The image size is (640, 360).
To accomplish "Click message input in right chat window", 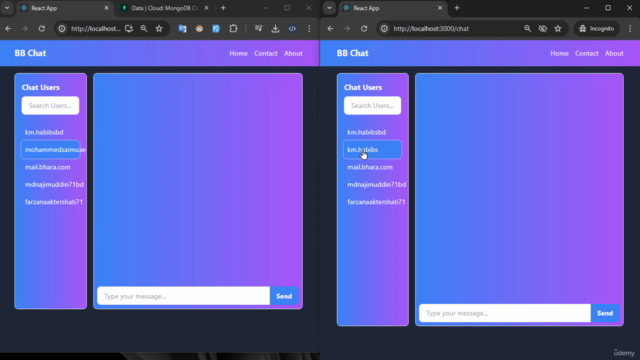I will click(x=504, y=313).
